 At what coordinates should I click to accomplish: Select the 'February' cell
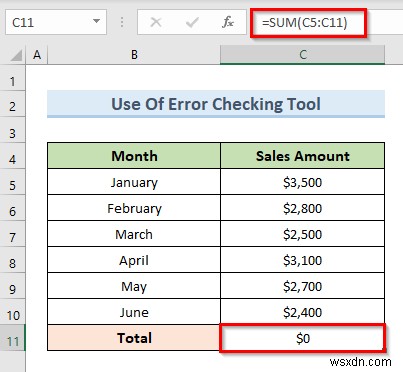click(134, 208)
